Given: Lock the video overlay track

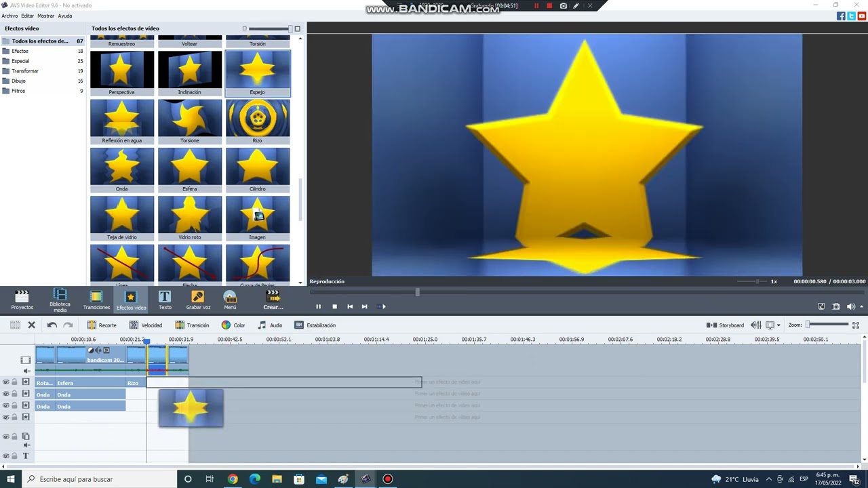Looking at the screenshot, I should tap(14, 436).
